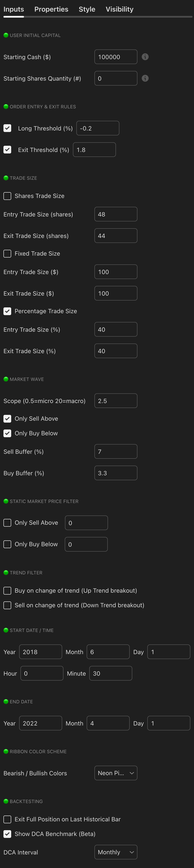Click the Starting Cash input field
This screenshot has width=194, height=868.
116,57
